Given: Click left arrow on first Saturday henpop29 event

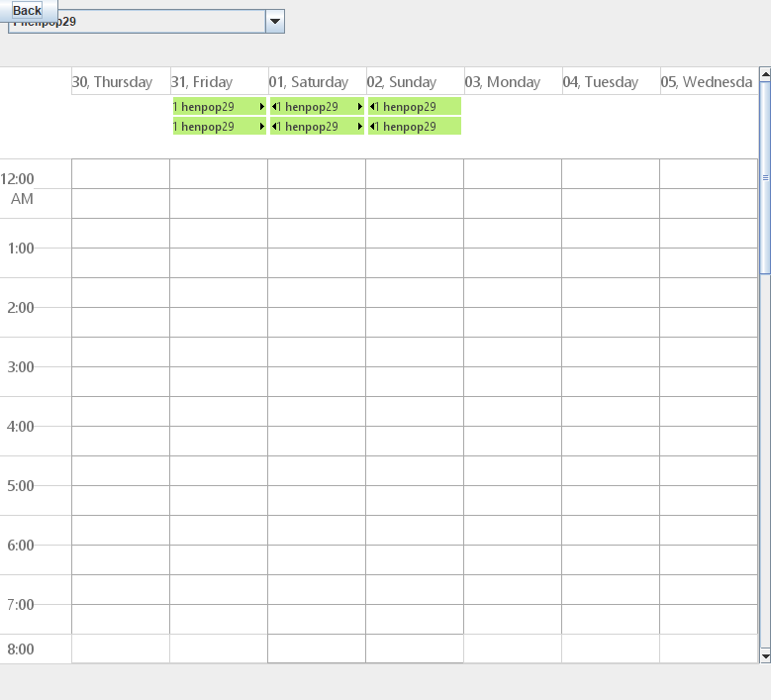Looking at the screenshot, I should click(274, 107).
